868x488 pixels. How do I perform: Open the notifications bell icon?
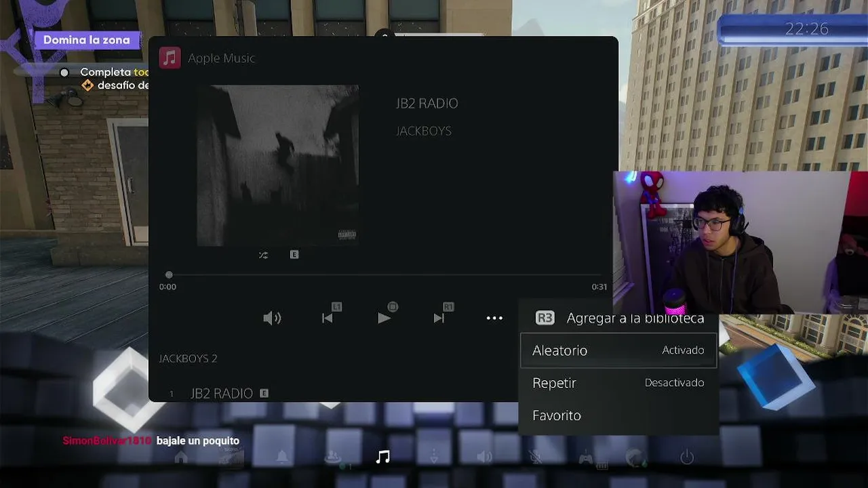coord(282,457)
